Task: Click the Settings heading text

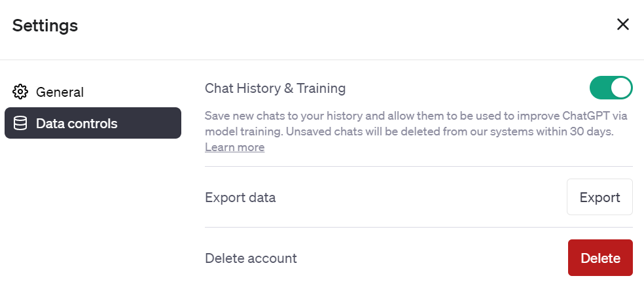Action: (x=45, y=26)
